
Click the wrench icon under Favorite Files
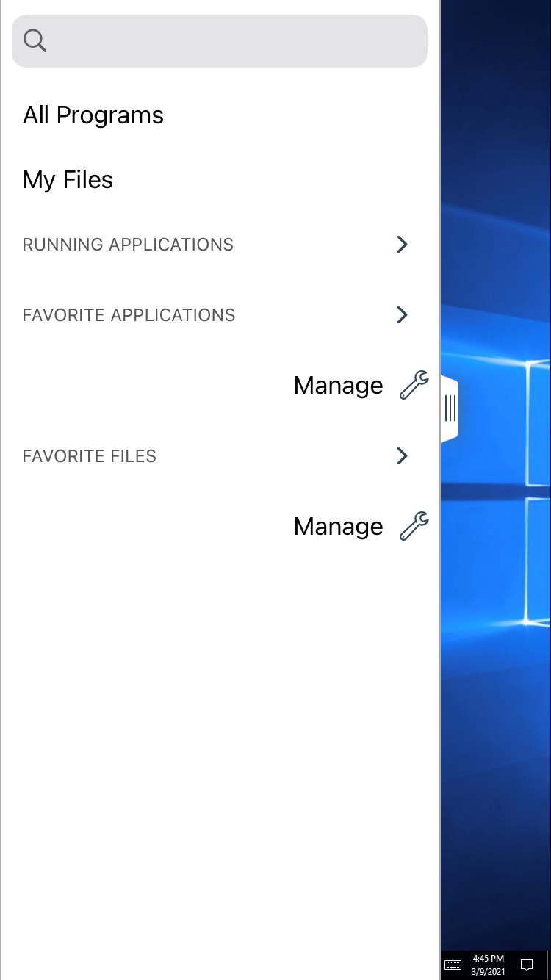point(414,526)
